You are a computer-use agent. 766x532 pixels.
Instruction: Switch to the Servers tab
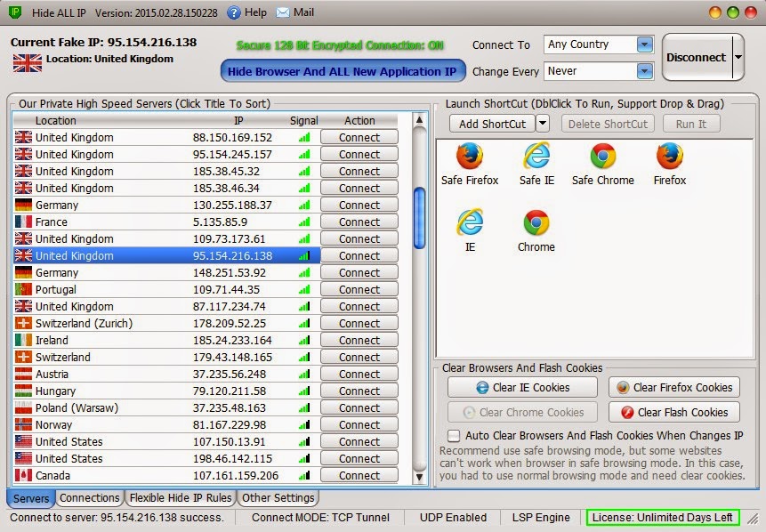[x=31, y=498]
